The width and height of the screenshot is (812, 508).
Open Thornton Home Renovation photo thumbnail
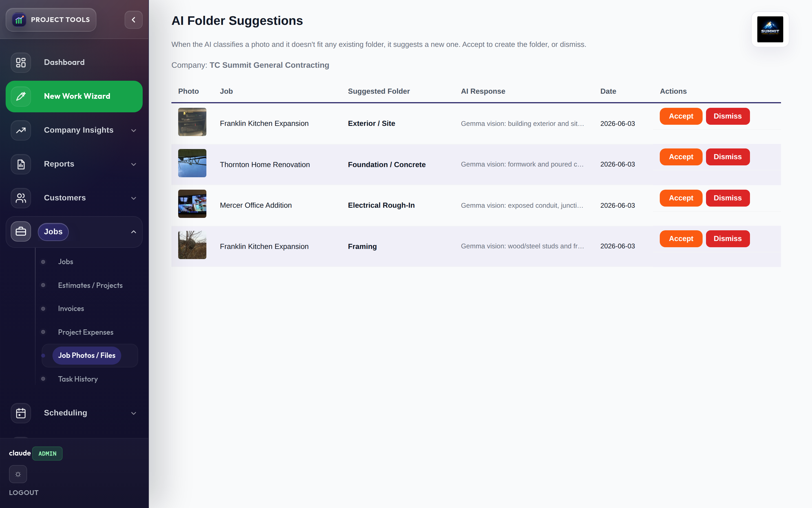(192, 163)
